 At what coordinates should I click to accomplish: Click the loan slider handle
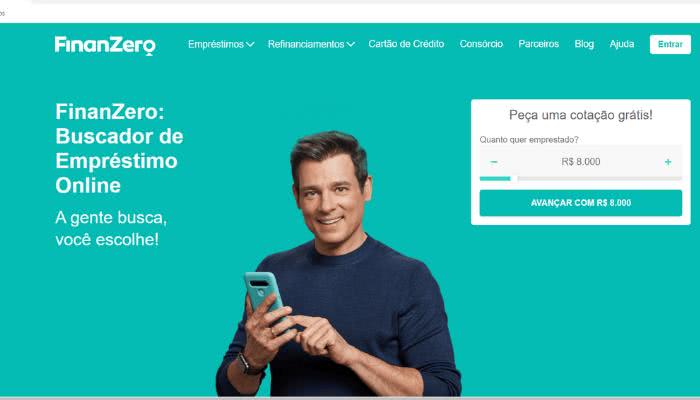514,179
